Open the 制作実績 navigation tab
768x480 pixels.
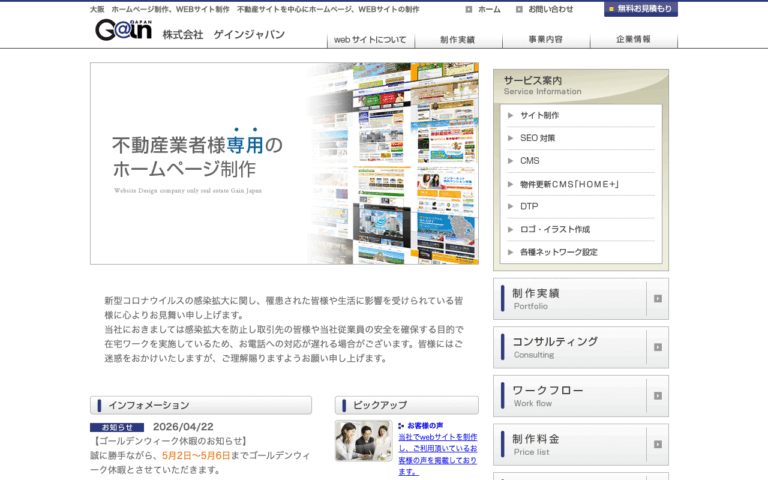coord(458,40)
